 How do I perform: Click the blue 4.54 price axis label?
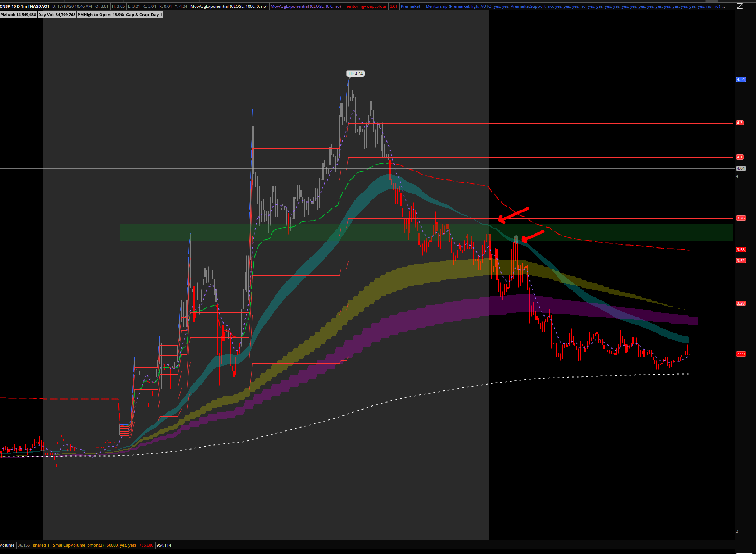741,79
